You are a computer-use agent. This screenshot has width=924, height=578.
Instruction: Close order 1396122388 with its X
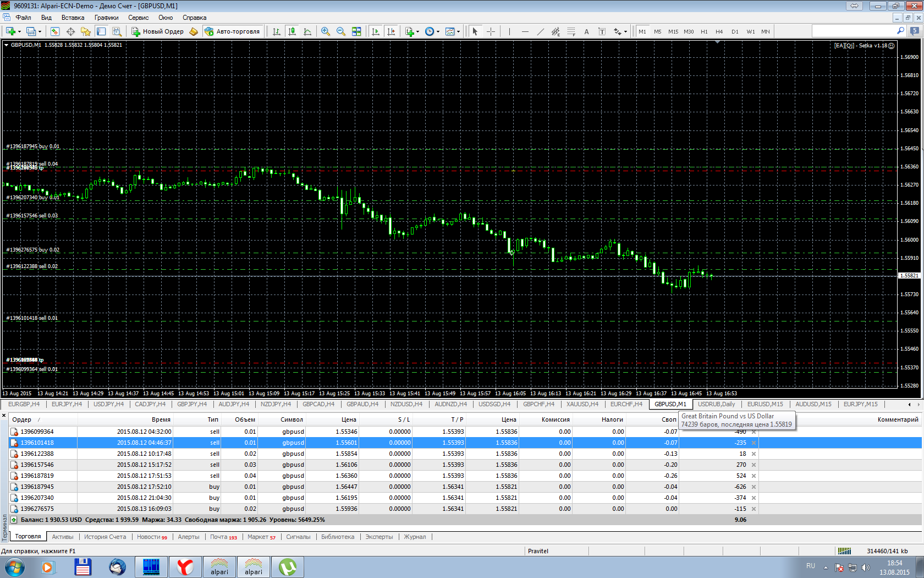coord(754,454)
